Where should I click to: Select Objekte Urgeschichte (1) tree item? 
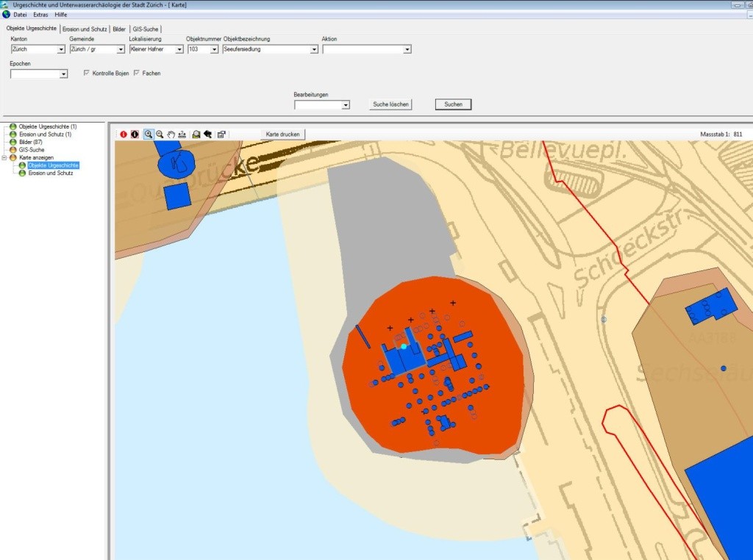pos(48,126)
